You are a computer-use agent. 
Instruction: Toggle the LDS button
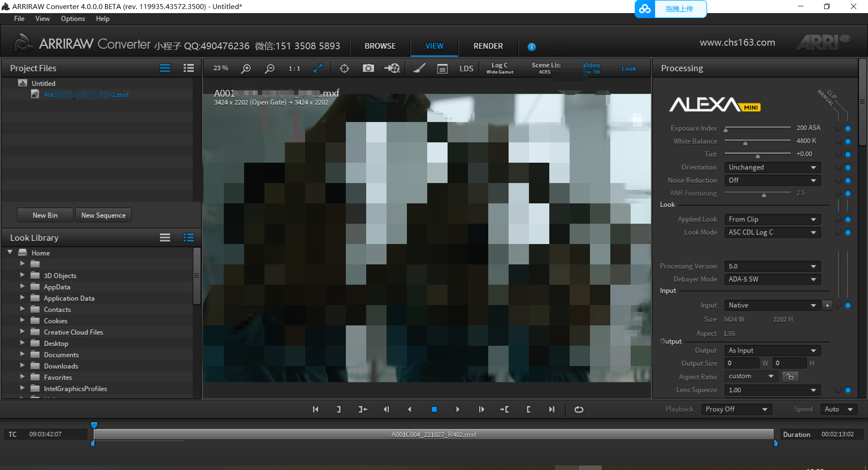click(x=466, y=68)
